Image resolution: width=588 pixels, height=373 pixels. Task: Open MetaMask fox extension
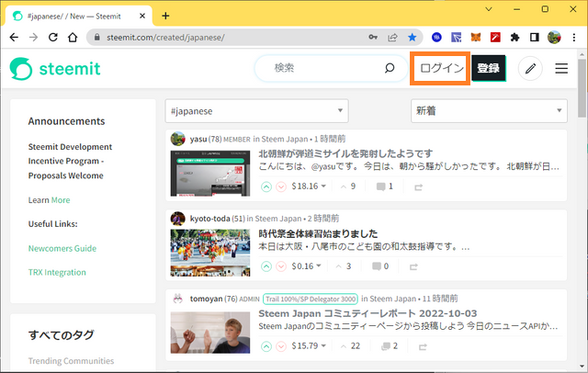pyautogui.click(x=476, y=37)
